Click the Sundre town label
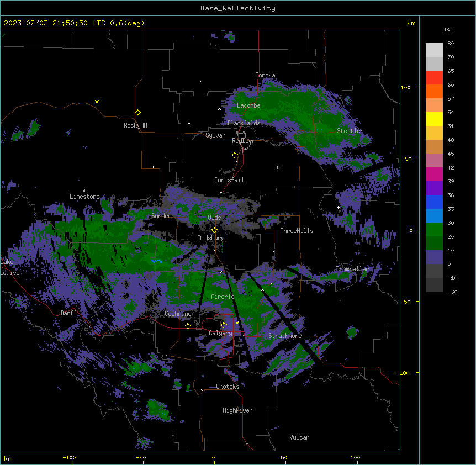Screen dimensions: 476x465 click(x=161, y=216)
